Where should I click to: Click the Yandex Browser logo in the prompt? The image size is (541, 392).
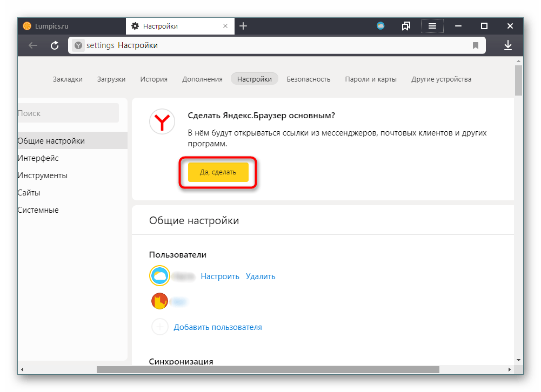pos(162,121)
